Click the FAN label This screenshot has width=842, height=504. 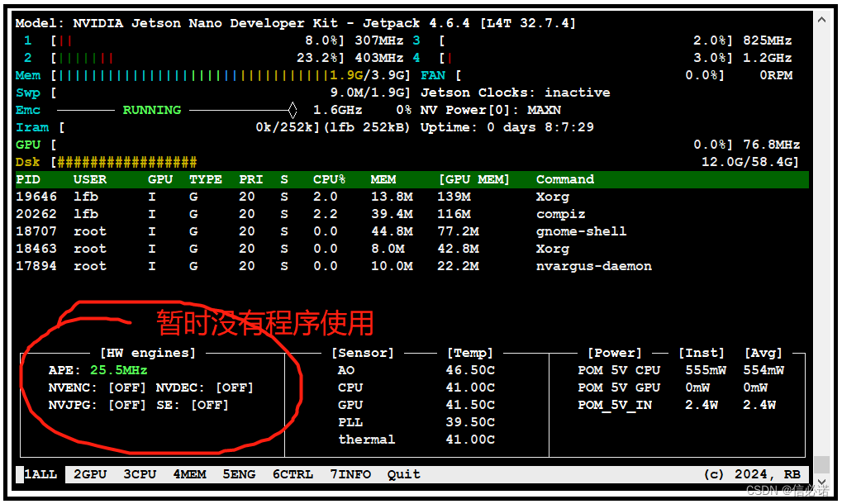[433, 76]
